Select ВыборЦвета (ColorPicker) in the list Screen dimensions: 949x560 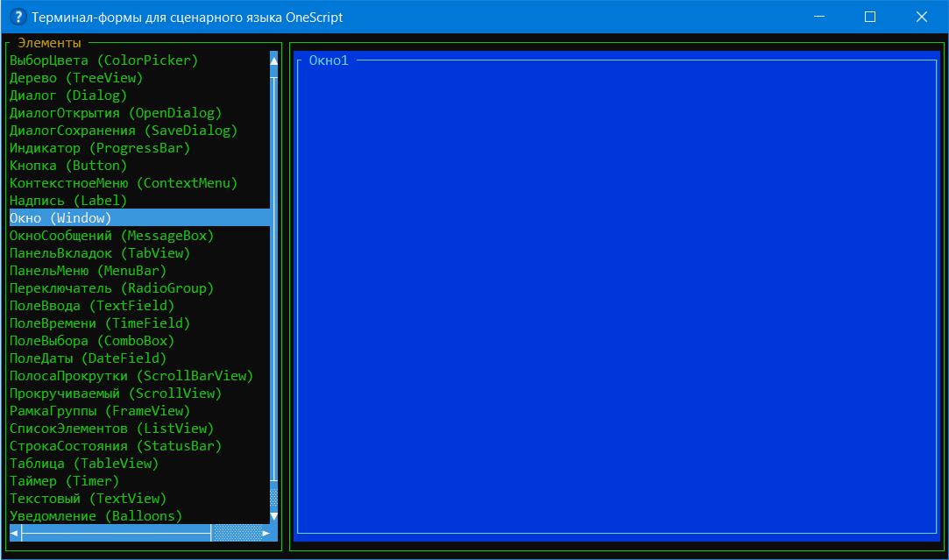(103, 60)
